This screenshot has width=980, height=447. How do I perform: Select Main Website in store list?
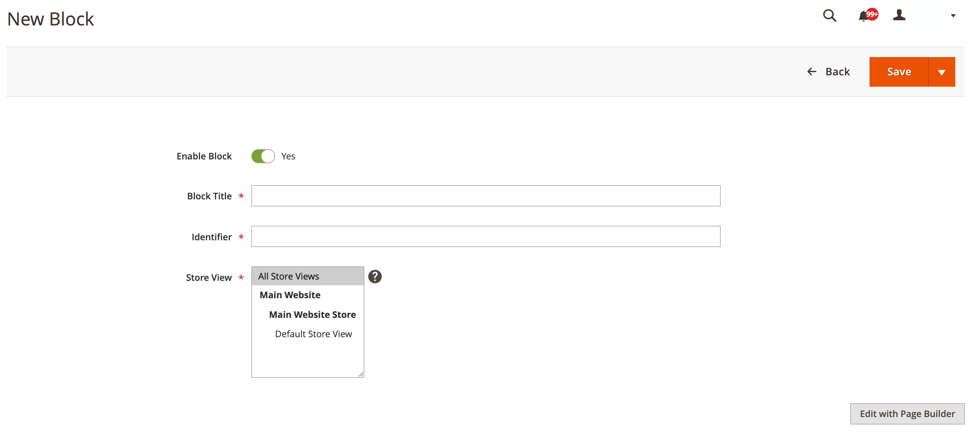[290, 295]
